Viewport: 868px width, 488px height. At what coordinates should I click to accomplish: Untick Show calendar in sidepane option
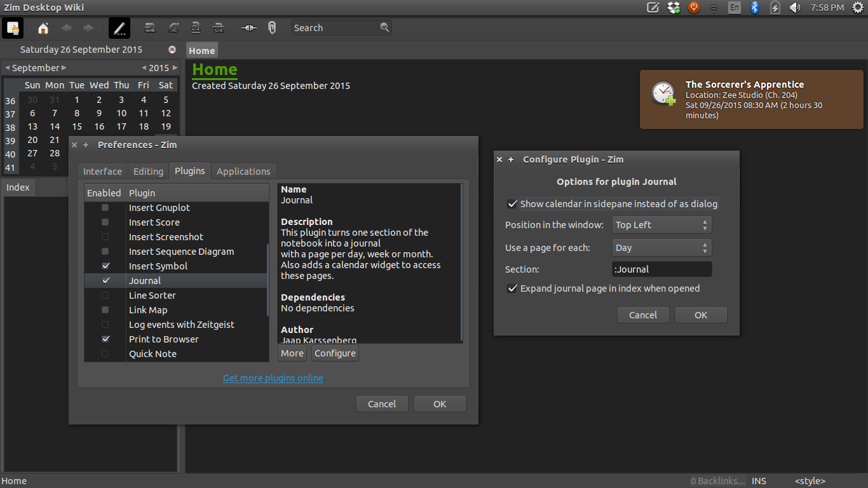pyautogui.click(x=512, y=204)
